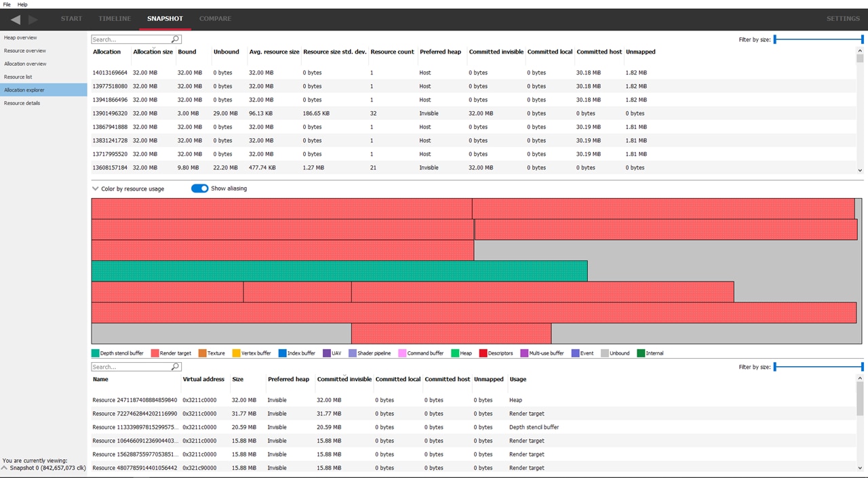Toggle the Show aliasing switch
The width and height of the screenshot is (868, 478).
click(199, 188)
